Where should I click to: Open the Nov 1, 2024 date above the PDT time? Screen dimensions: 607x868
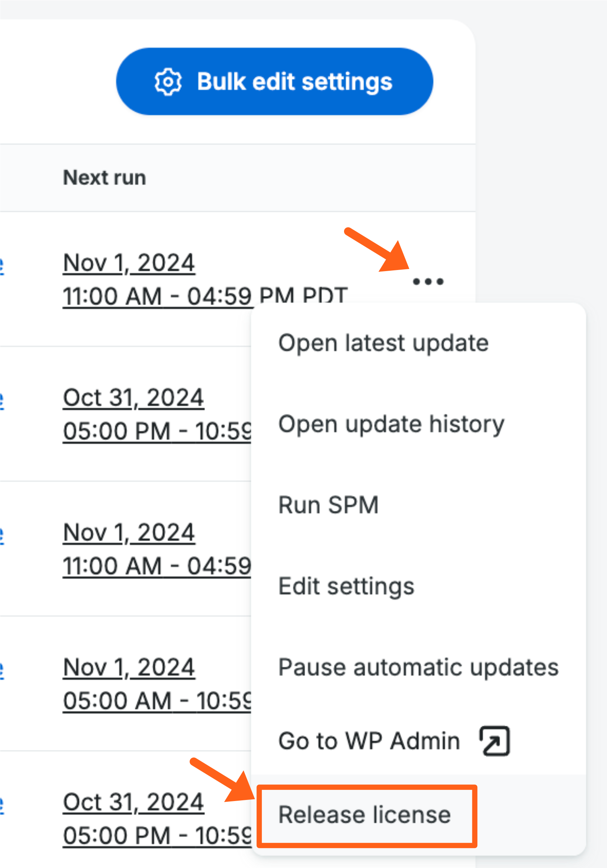click(x=129, y=263)
